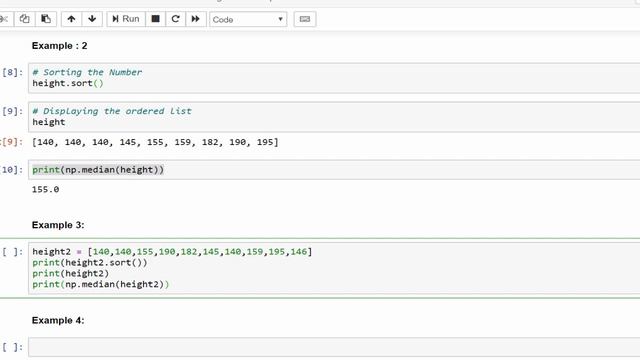Click into the height.sort() code cell
The width and height of the screenshot is (640, 360).
tap(334, 78)
